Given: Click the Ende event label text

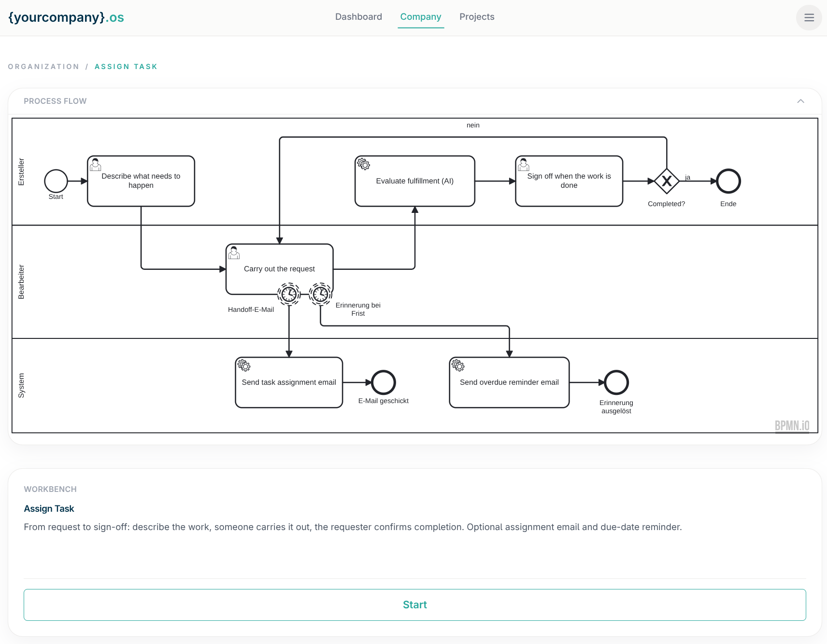Looking at the screenshot, I should click(728, 204).
